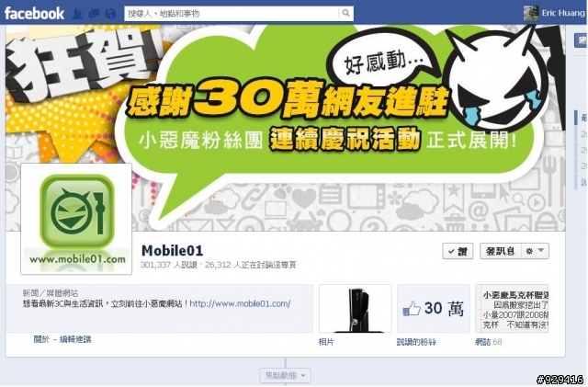The height and width of the screenshot is (387, 588).
Task: Click the Mobile01 green profile logo
Action: (76, 219)
